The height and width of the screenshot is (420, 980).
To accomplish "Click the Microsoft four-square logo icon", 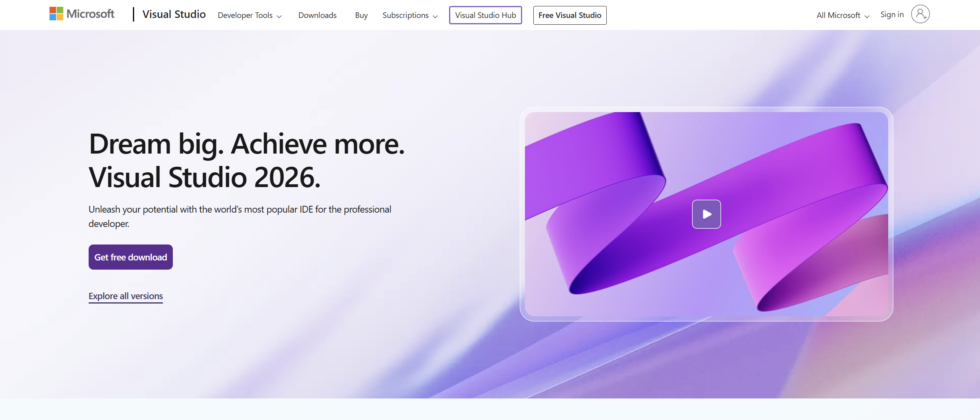I will click(x=56, y=14).
